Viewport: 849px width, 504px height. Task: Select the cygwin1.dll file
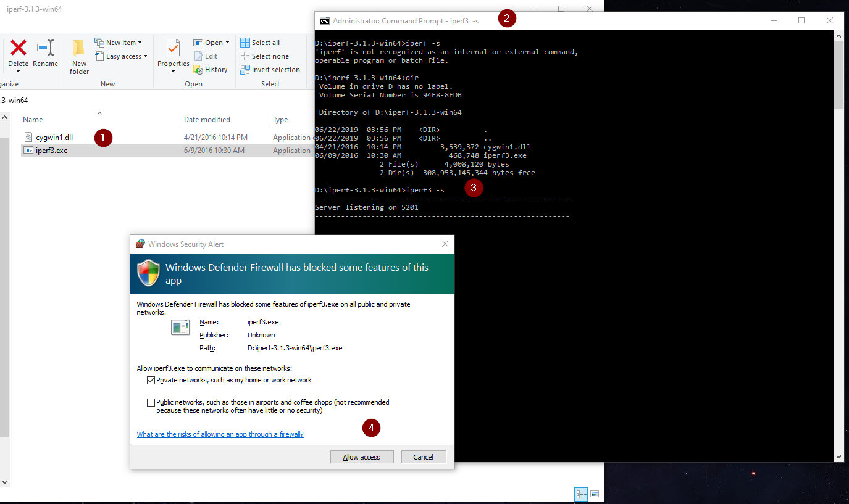click(54, 138)
